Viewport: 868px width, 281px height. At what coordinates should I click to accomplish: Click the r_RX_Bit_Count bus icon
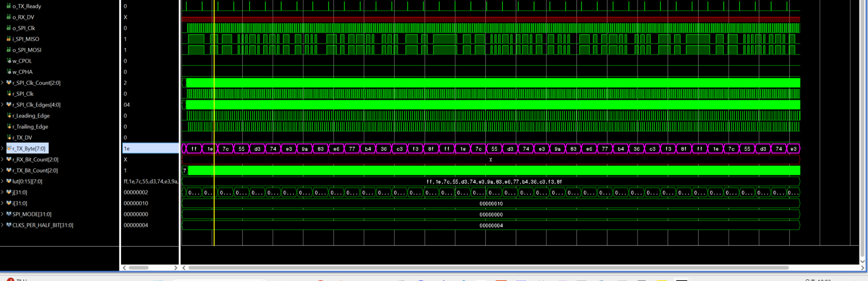coord(9,159)
